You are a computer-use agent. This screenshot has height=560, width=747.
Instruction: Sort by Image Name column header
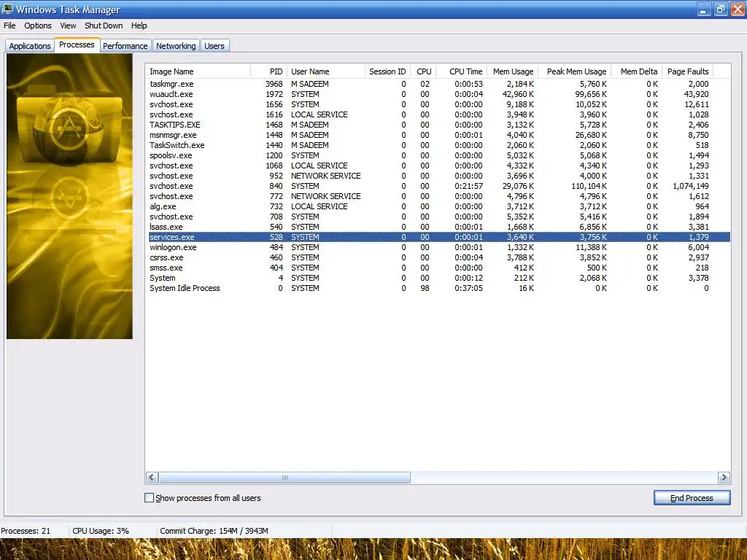point(198,71)
